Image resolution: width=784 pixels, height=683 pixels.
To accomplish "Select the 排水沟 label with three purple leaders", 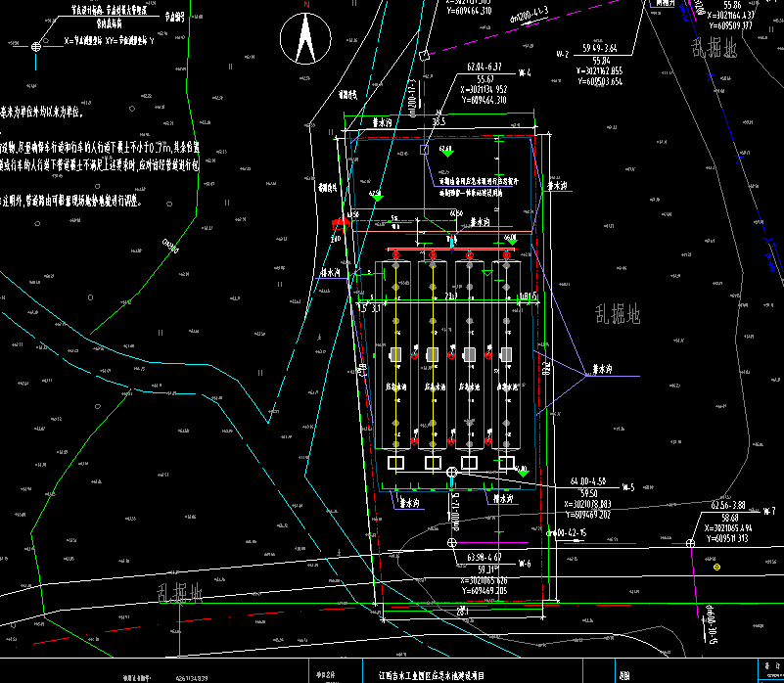I will tap(602, 369).
